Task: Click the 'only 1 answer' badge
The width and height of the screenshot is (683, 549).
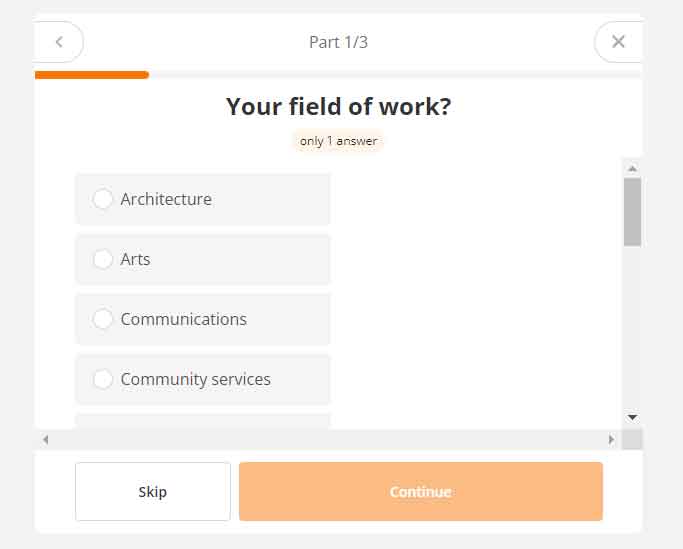Action: point(338,141)
